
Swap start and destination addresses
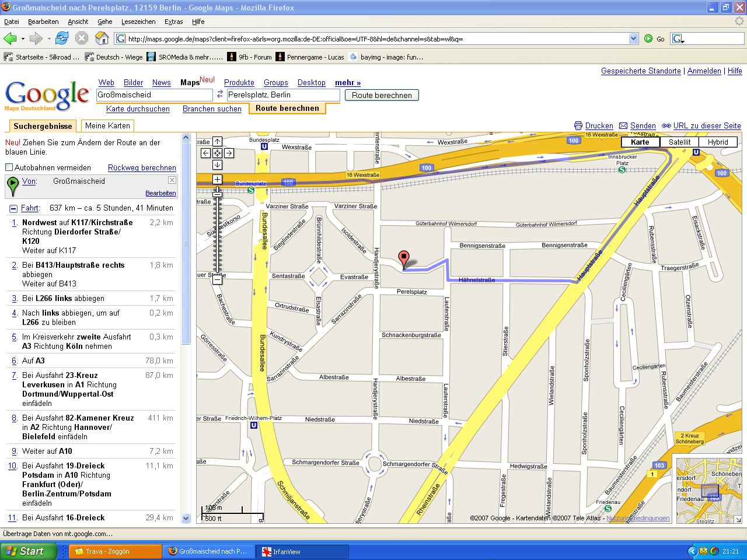tap(220, 94)
